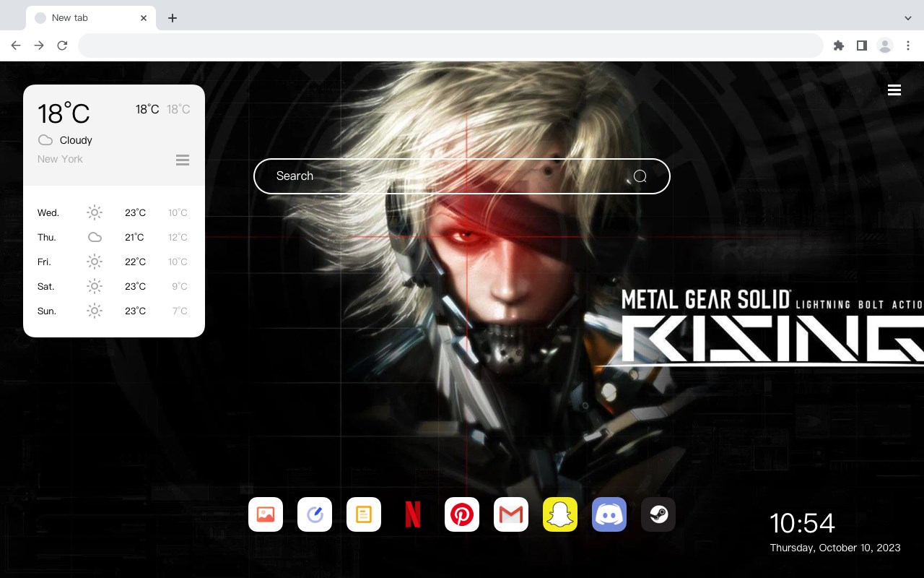
Task: Open the weather widget list menu icon
Action: [183, 160]
